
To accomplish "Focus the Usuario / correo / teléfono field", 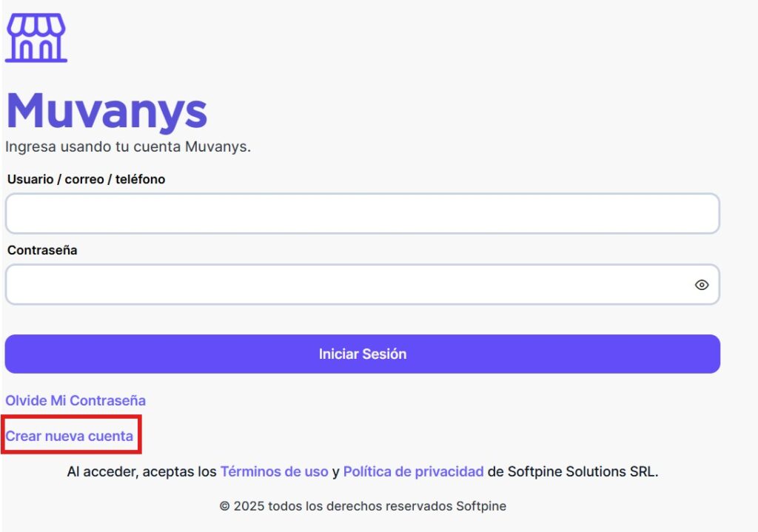I will tap(362, 214).
